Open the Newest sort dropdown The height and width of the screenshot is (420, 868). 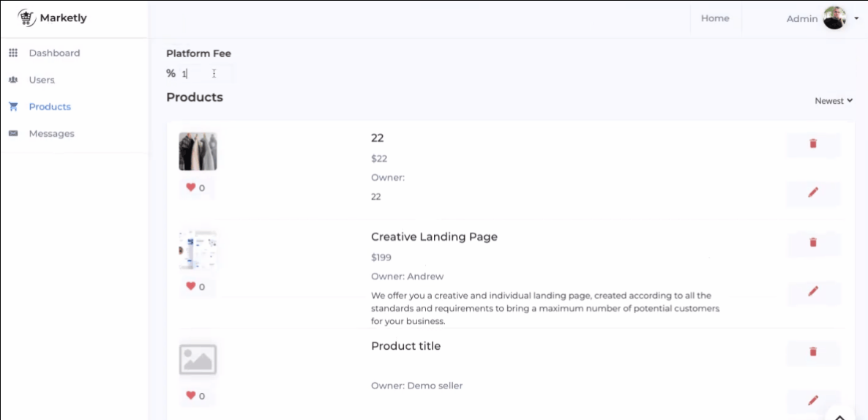[x=834, y=101]
